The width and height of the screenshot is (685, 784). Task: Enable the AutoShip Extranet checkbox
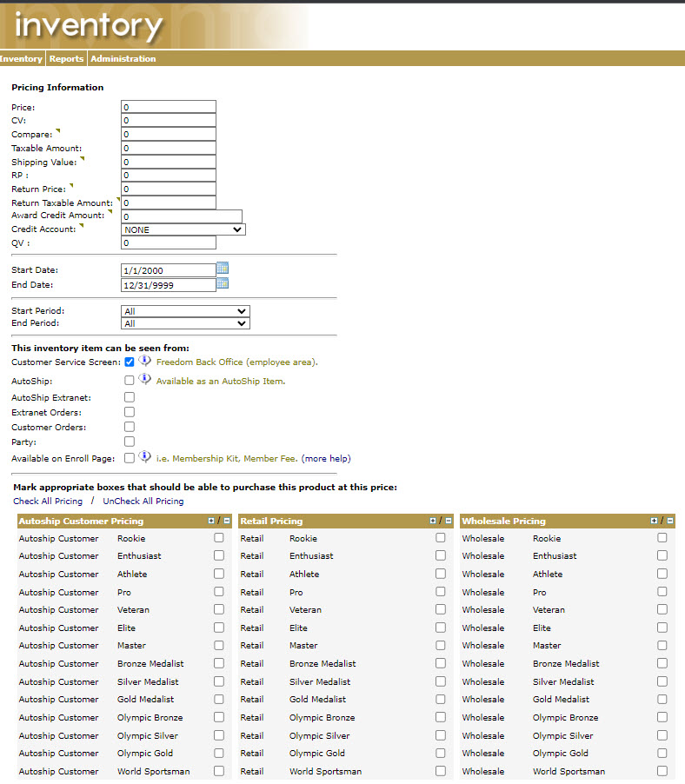click(x=130, y=397)
